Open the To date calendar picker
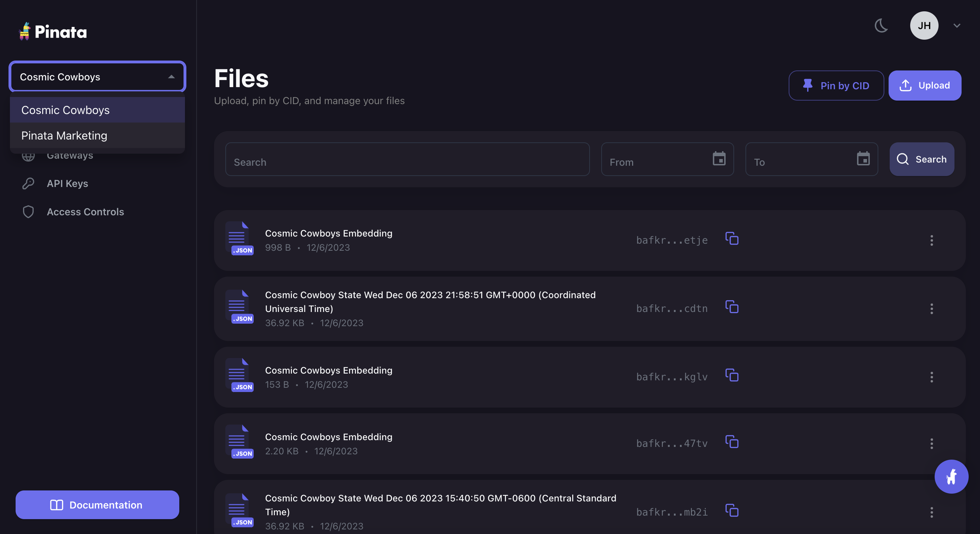 point(863,158)
